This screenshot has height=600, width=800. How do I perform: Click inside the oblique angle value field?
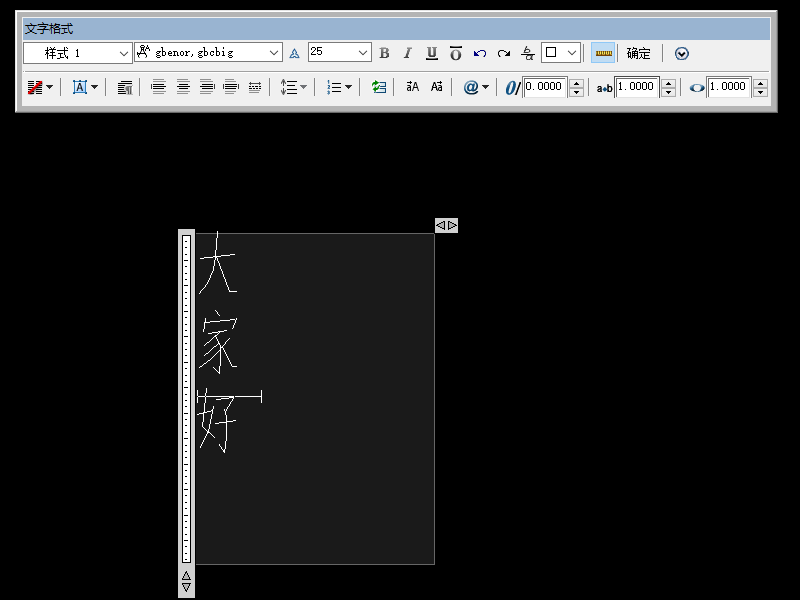[543, 87]
